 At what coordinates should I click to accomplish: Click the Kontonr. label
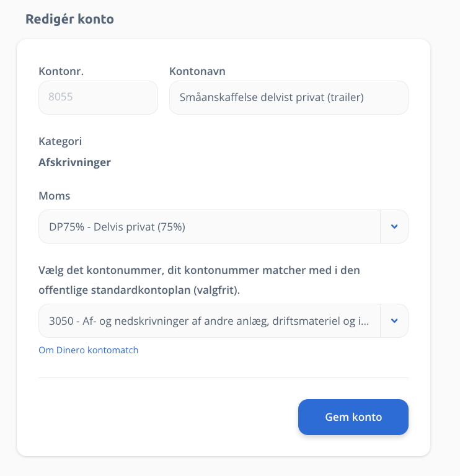coord(61,71)
